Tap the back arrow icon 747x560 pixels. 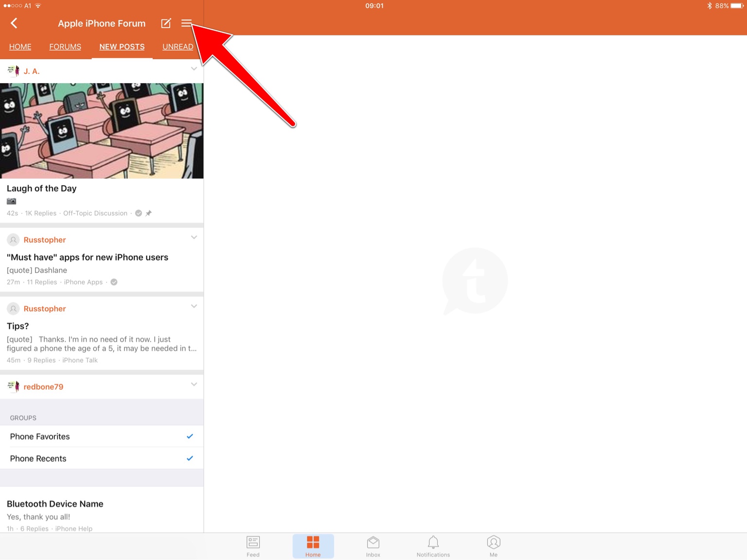tap(14, 23)
